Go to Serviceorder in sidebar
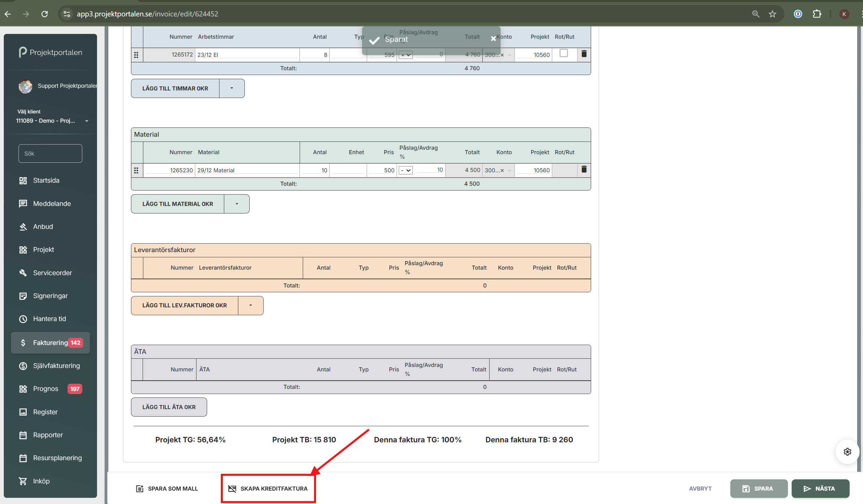 pyautogui.click(x=52, y=273)
